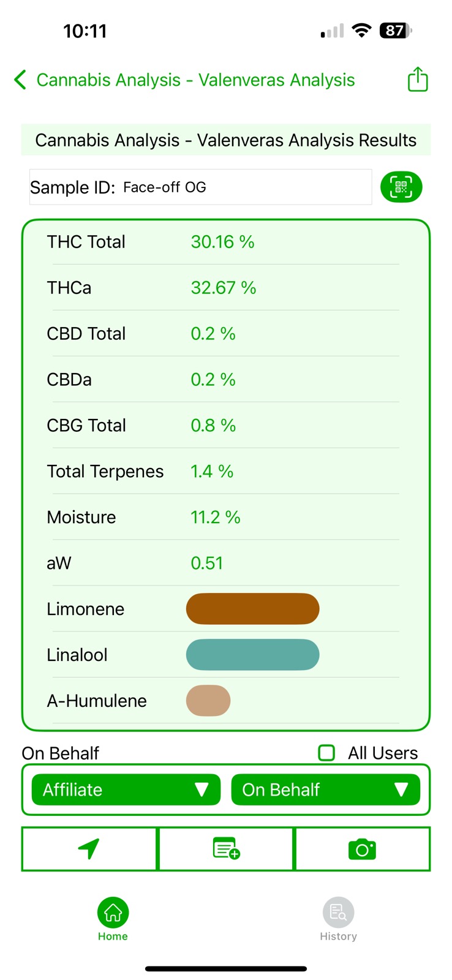Check the All Users checkbox
Image resolution: width=452 pixels, height=980 pixels.
(326, 753)
